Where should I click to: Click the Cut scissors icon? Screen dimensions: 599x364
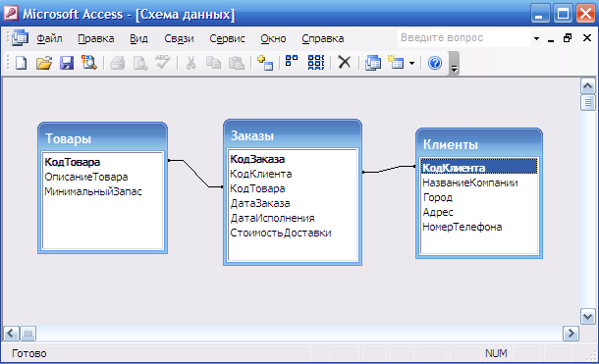click(x=191, y=62)
